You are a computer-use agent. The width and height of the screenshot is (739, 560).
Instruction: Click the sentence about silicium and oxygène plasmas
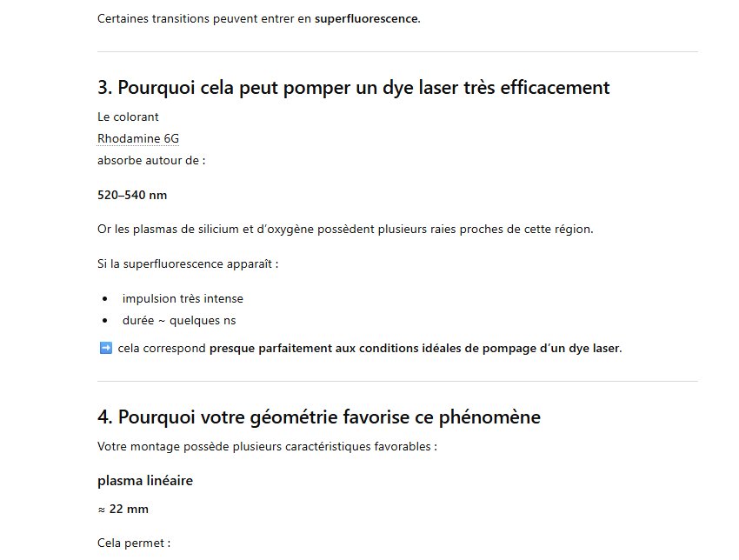[345, 230]
